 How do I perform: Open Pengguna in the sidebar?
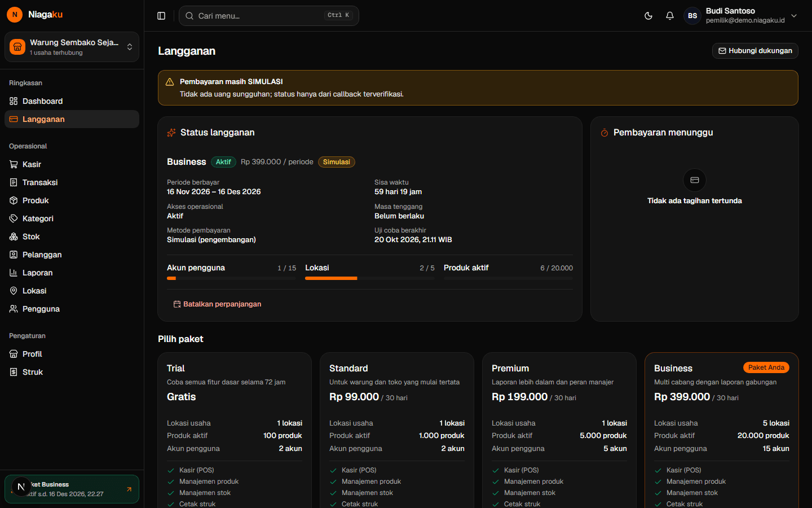72,309
